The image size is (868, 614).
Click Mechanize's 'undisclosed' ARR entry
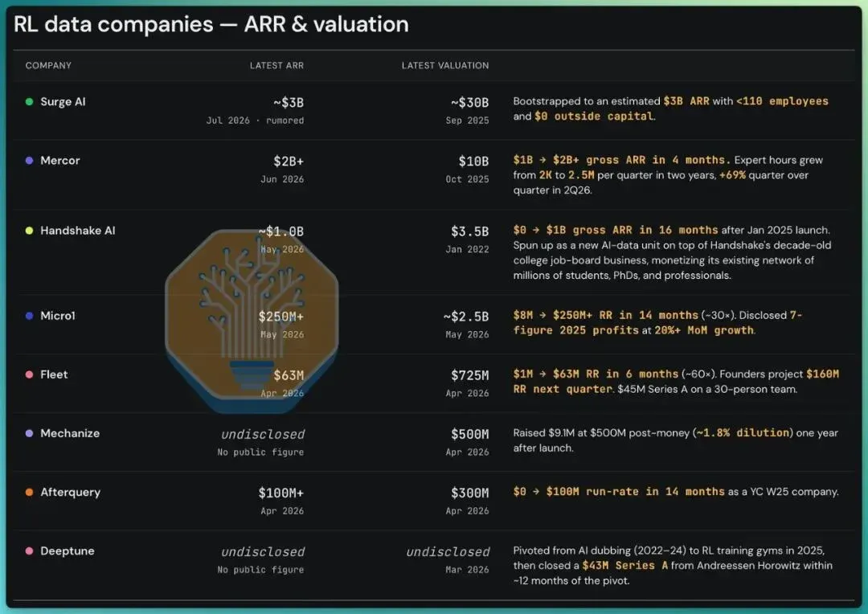click(263, 434)
